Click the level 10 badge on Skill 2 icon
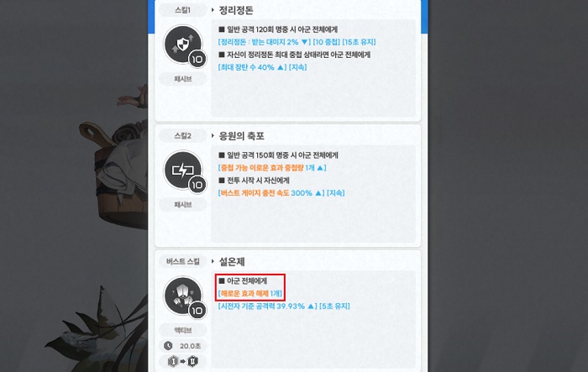588x372 pixels. (x=197, y=185)
